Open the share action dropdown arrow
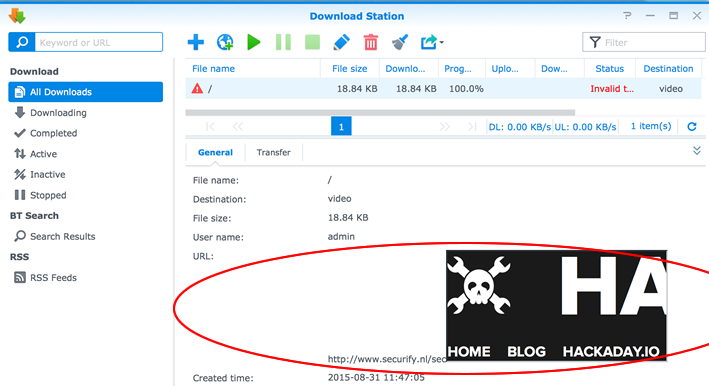The width and height of the screenshot is (709, 386). tap(441, 42)
